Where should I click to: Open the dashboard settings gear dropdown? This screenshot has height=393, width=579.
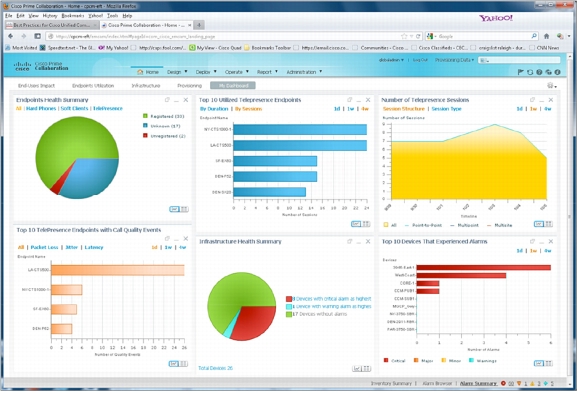point(552,86)
